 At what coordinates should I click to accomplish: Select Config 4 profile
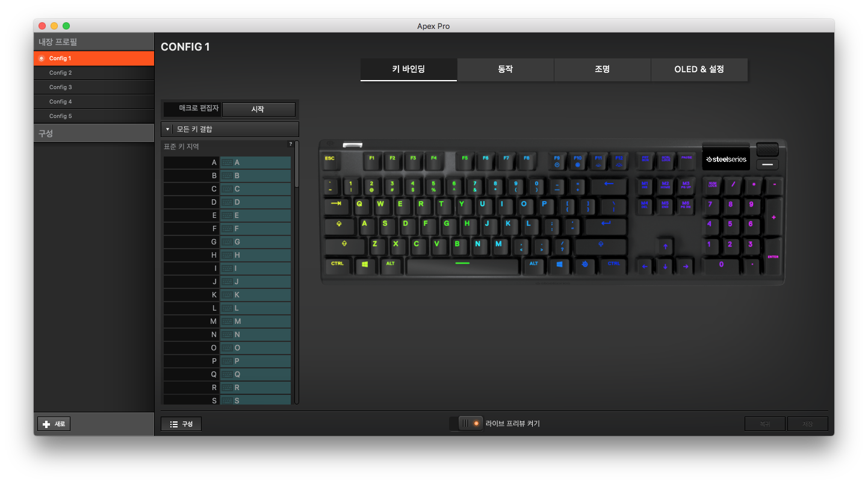point(94,102)
